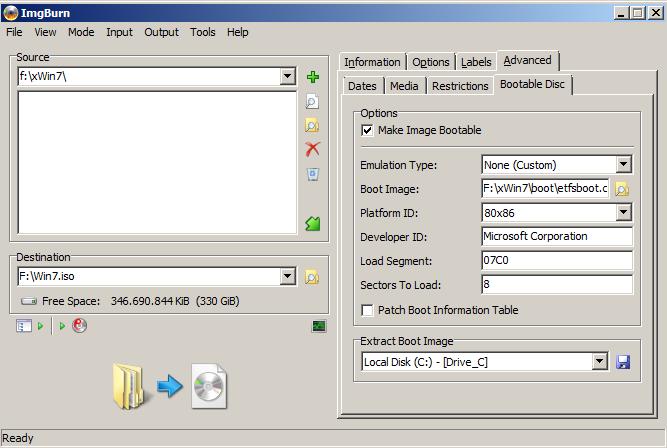
Task: Click the Developer ID field
Action: coord(557,237)
